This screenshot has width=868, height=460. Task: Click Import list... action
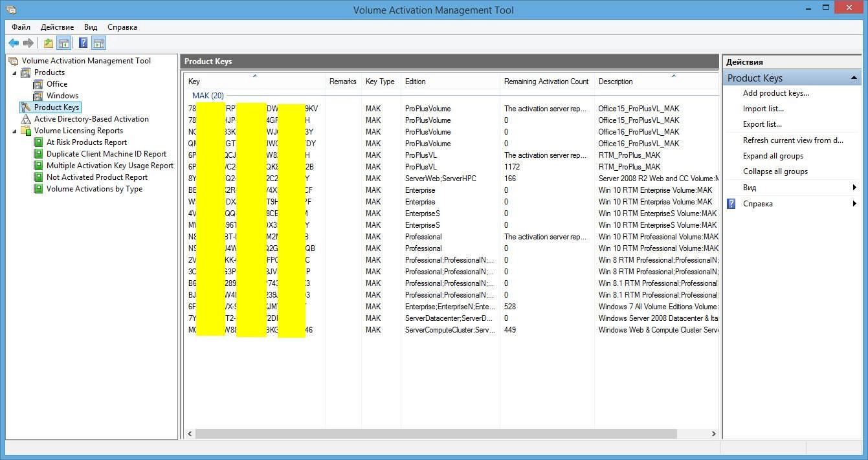763,109
